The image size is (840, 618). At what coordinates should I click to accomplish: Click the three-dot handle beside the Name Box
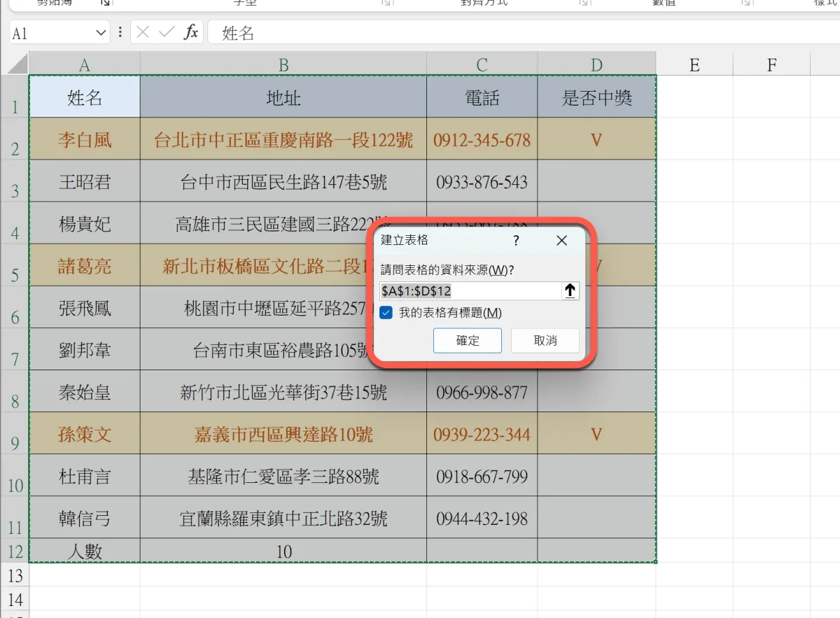click(x=120, y=32)
